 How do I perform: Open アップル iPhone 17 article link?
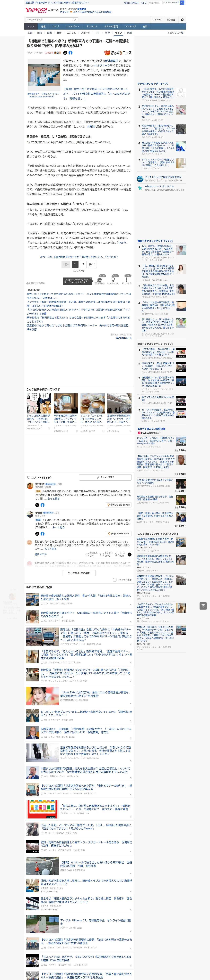pos(95,922)
